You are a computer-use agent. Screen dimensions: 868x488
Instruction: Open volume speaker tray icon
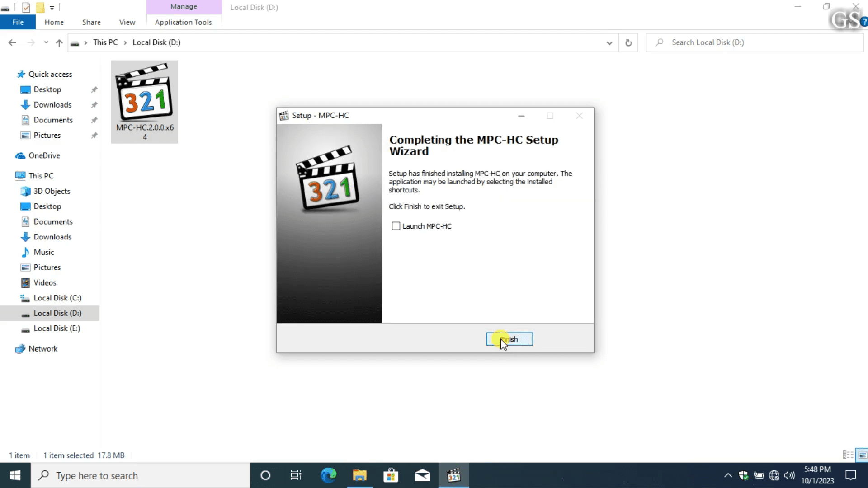pos(789,475)
